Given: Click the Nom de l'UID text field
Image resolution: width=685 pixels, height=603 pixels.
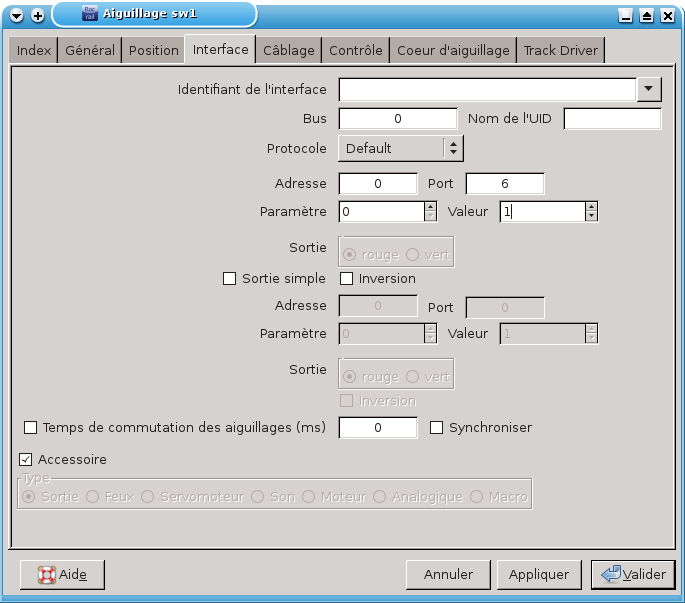Looking at the screenshot, I should point(612,119).
